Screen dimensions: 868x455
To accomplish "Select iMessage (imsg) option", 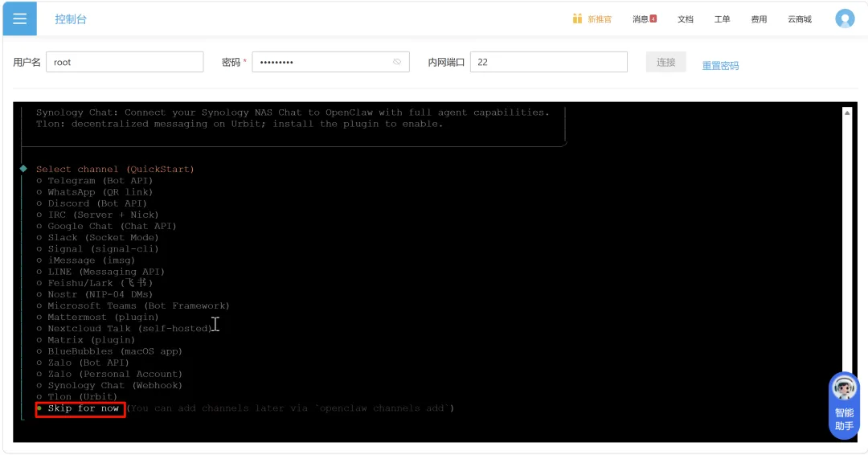I will pyautogui.click(x=86, y=260).
